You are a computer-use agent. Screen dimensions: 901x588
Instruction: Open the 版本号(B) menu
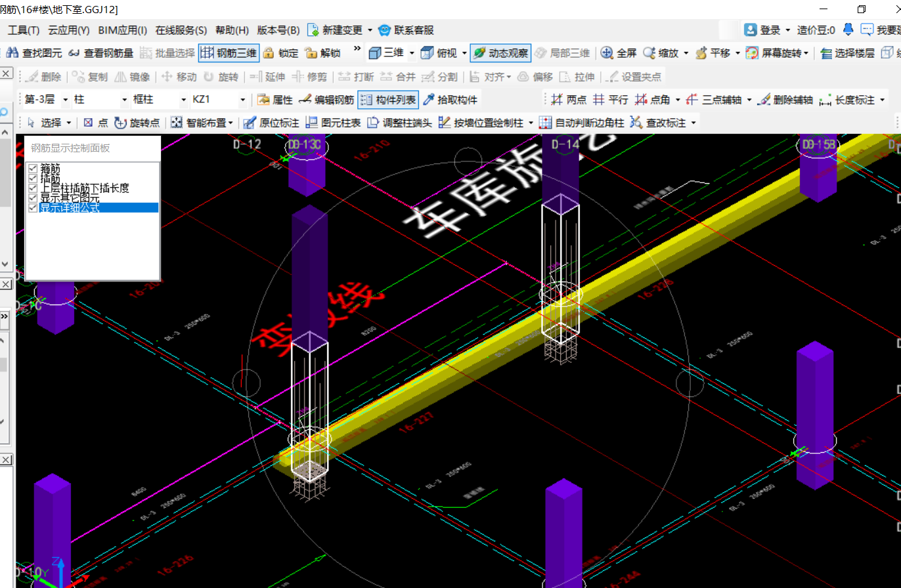278,30
